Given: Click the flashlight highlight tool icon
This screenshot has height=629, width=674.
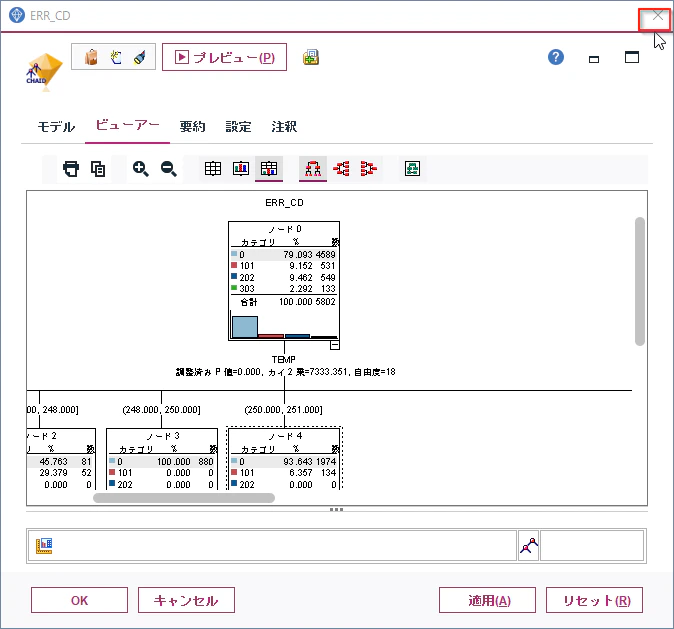Looking at the screenshot, I should tap(140, 57).
